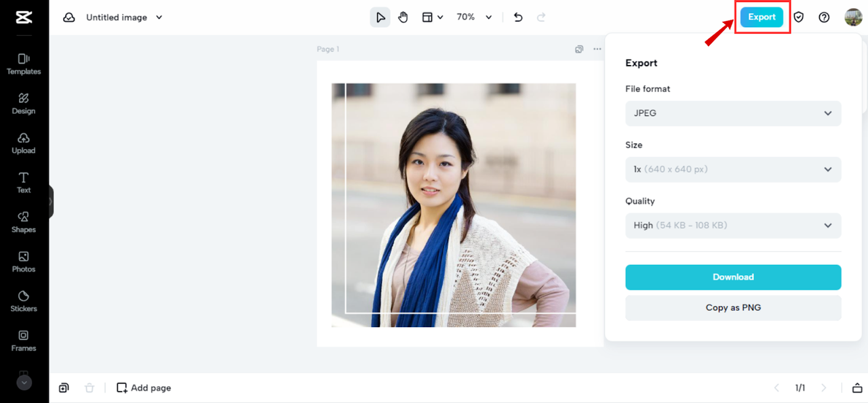
Task: Open the Design panel
Action: 24,104
